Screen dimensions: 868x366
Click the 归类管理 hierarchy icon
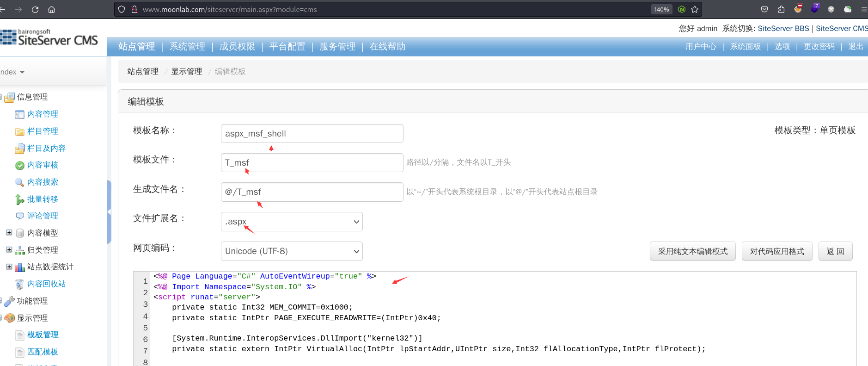pos(19,250)
